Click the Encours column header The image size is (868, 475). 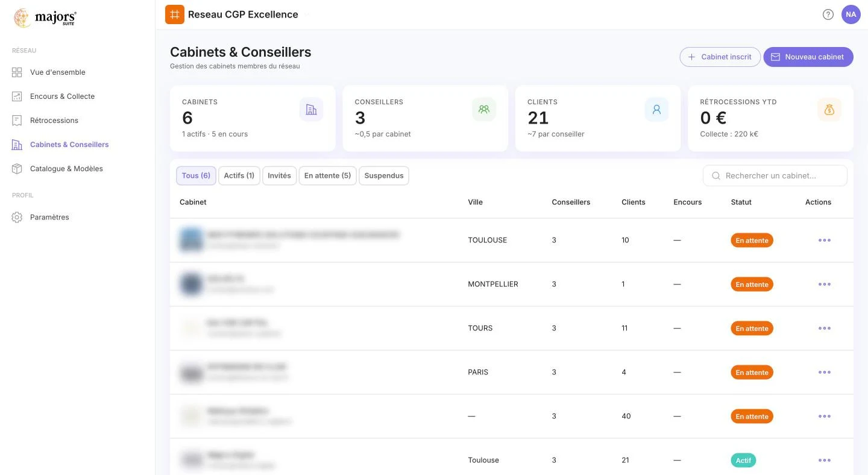pyautogui.click(x=688, y=202)
